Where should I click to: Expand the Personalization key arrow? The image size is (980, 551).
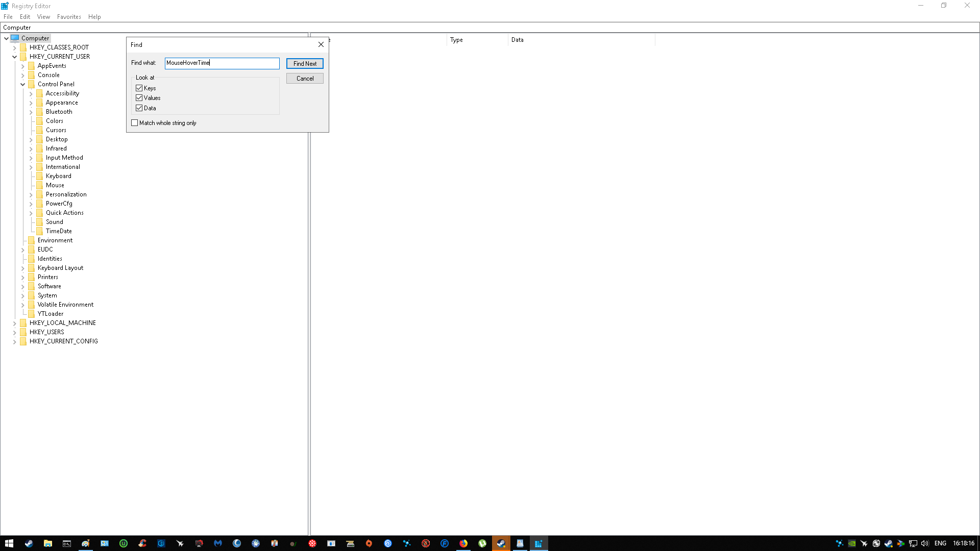pyautogui.click(x=31, y=194)
